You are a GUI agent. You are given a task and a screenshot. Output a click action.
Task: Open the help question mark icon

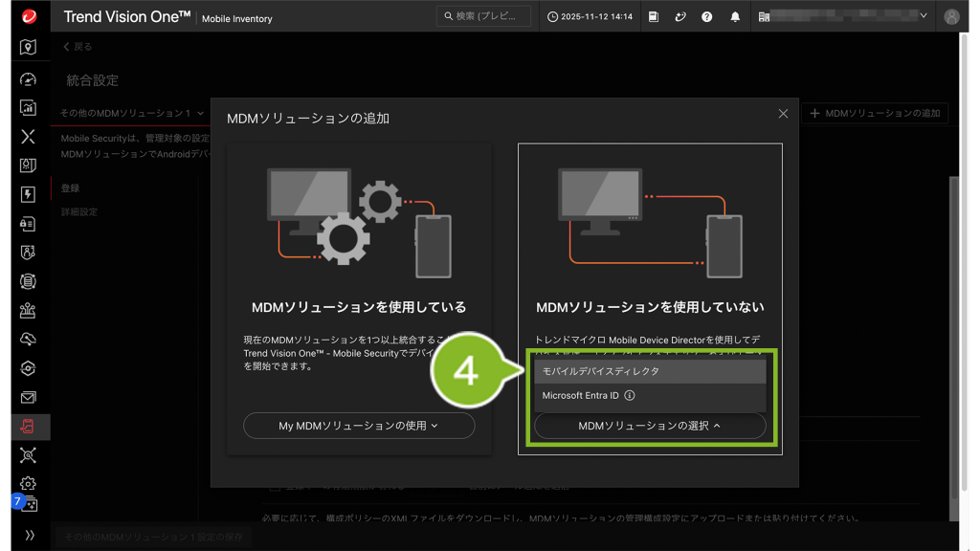coord(706,16)
